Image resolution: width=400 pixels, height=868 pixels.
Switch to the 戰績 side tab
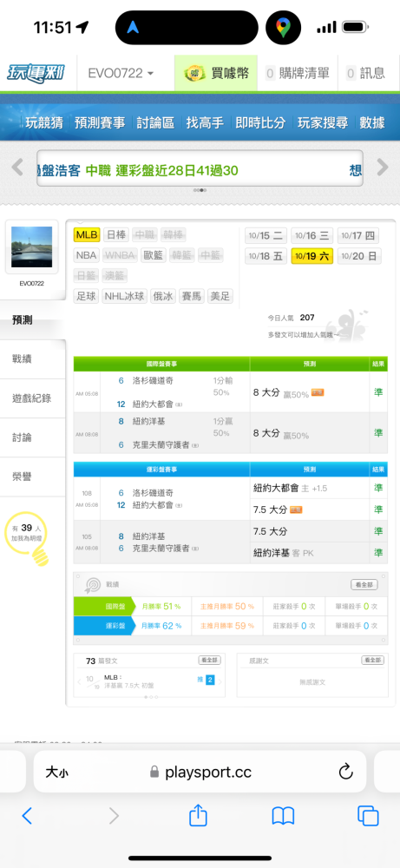point(33,359)
